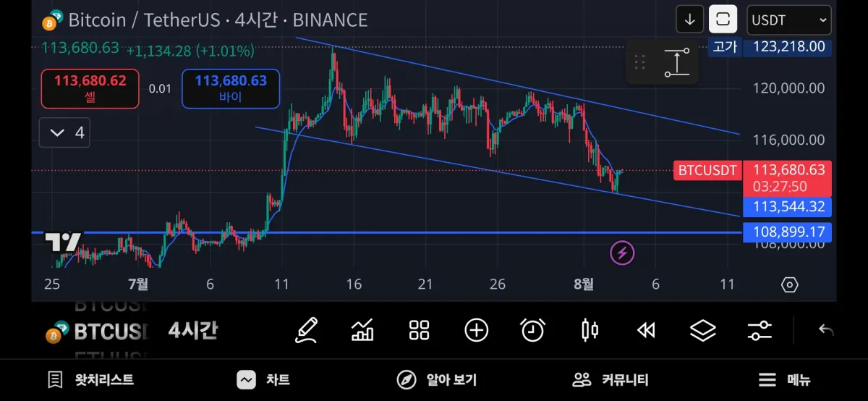Viewport: 868px width, 401px height.
Task: Click the undo arrow icon
Action: point(826,331)
